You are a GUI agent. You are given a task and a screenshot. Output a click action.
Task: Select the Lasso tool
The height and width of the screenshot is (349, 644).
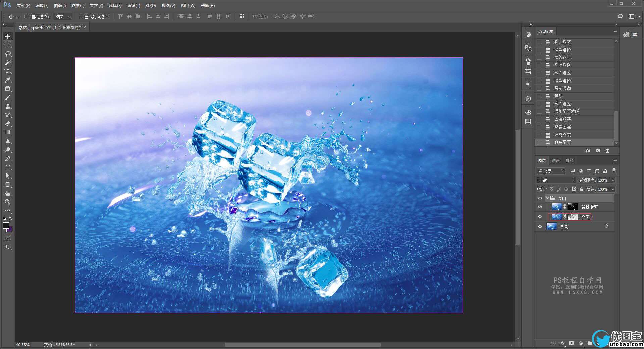click(x=8, y=54)
